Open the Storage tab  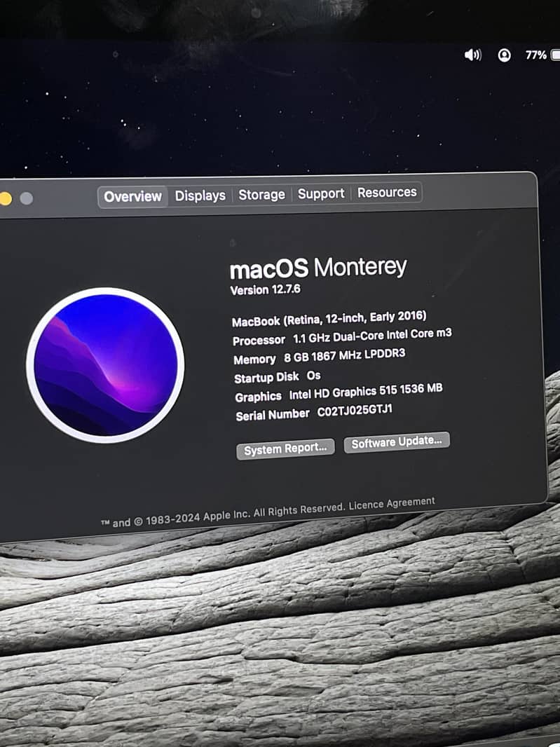click(x=261, y=194)
